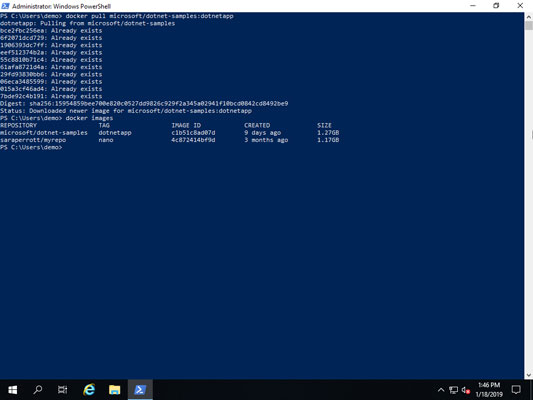Open Task View on the taskbar

click(x=63, y=390)
